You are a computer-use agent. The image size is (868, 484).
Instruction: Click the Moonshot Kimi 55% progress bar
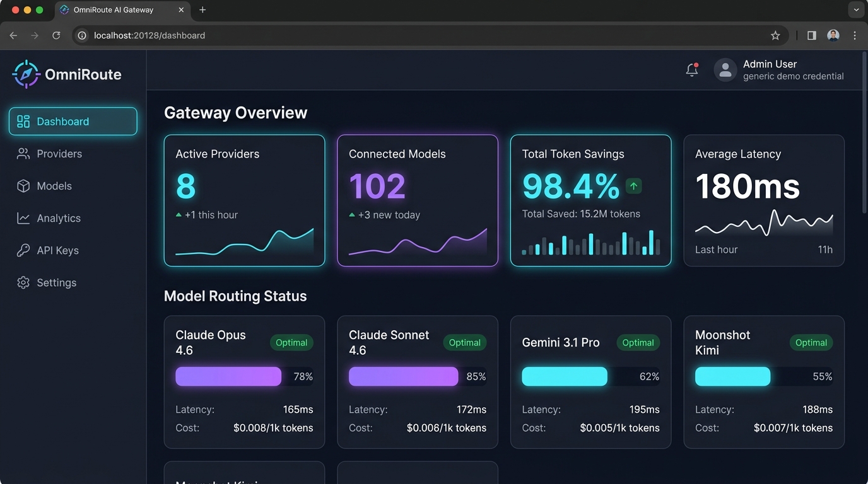[x=764, y=376]
